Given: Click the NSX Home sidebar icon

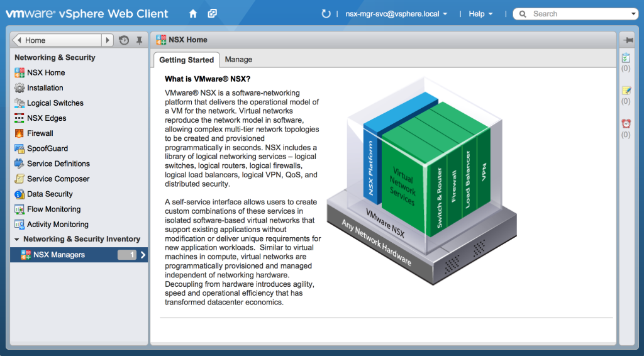Looking at the screenshot, I should pos(19,73).
